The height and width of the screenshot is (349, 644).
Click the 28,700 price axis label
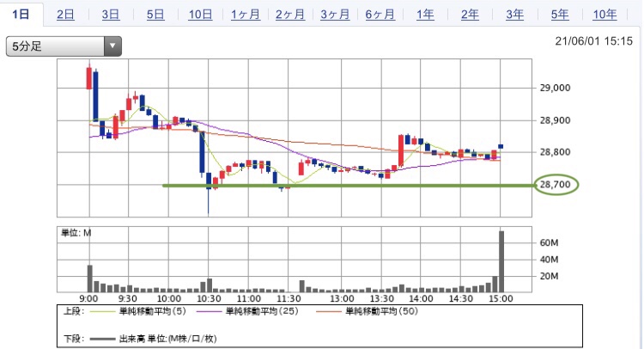coord(556,185)
